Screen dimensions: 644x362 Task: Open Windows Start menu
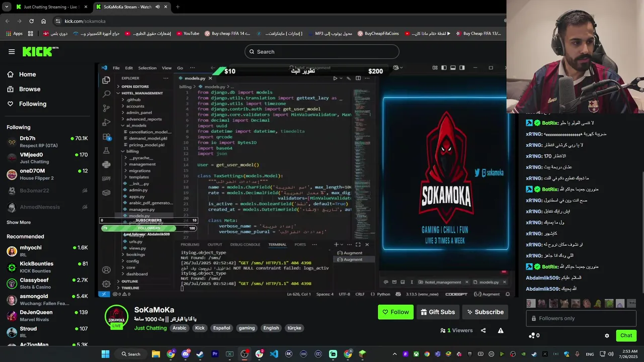point(105,354)
